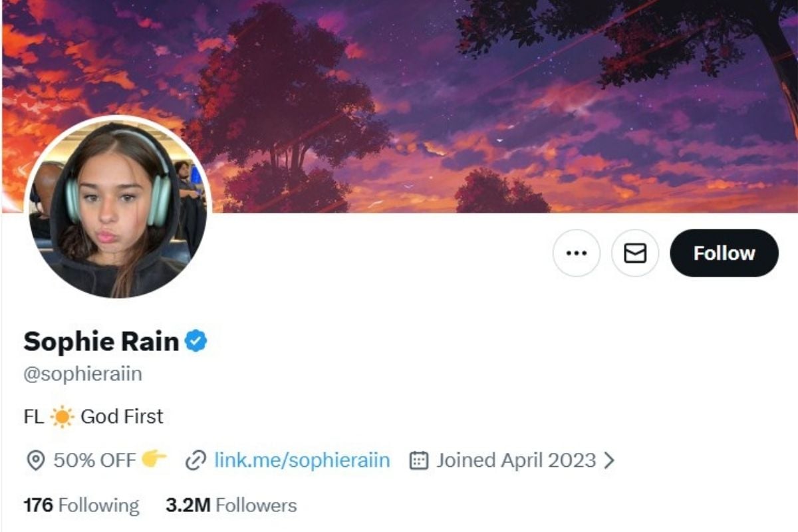
Task: Click the 50% OFF location text
Action: [x=94, y=460]
